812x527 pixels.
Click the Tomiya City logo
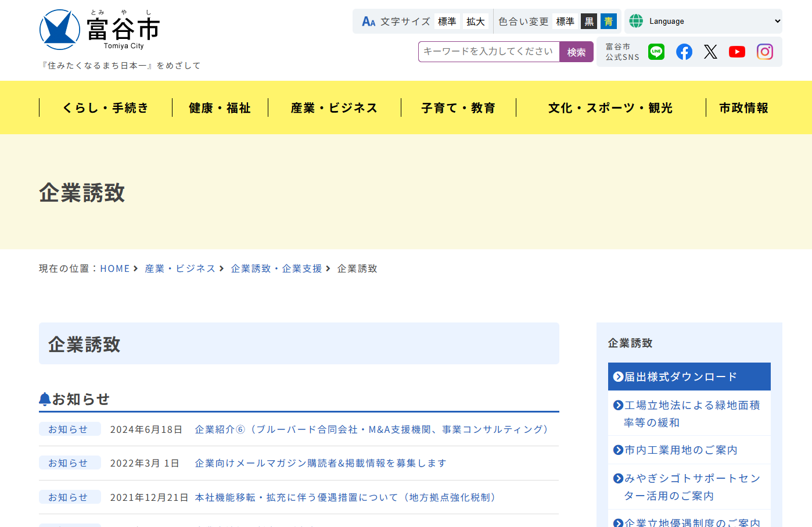[99, 30]
